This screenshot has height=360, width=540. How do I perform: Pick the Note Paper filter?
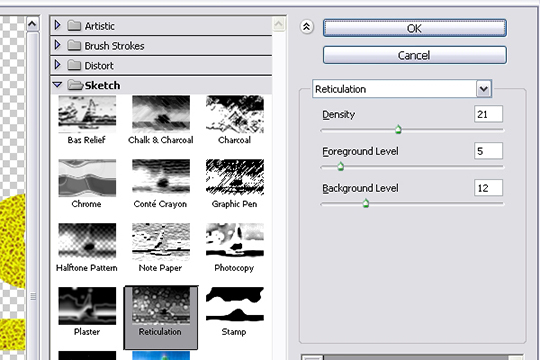[161, 241]
